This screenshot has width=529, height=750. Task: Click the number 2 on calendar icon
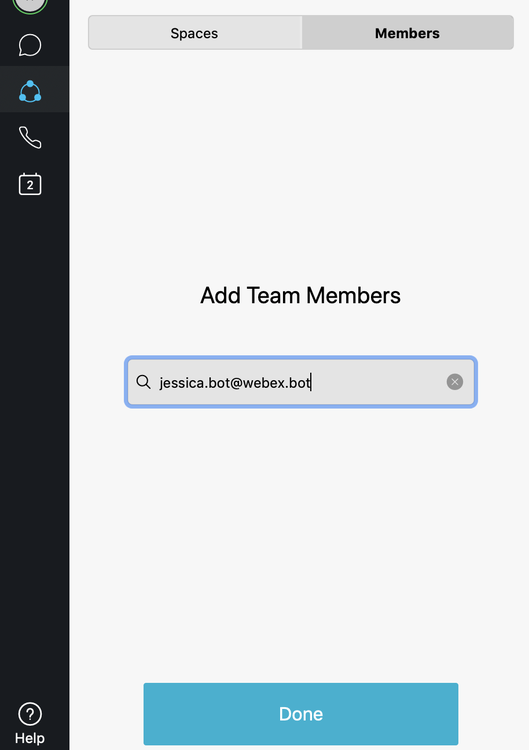click(30, 186)
